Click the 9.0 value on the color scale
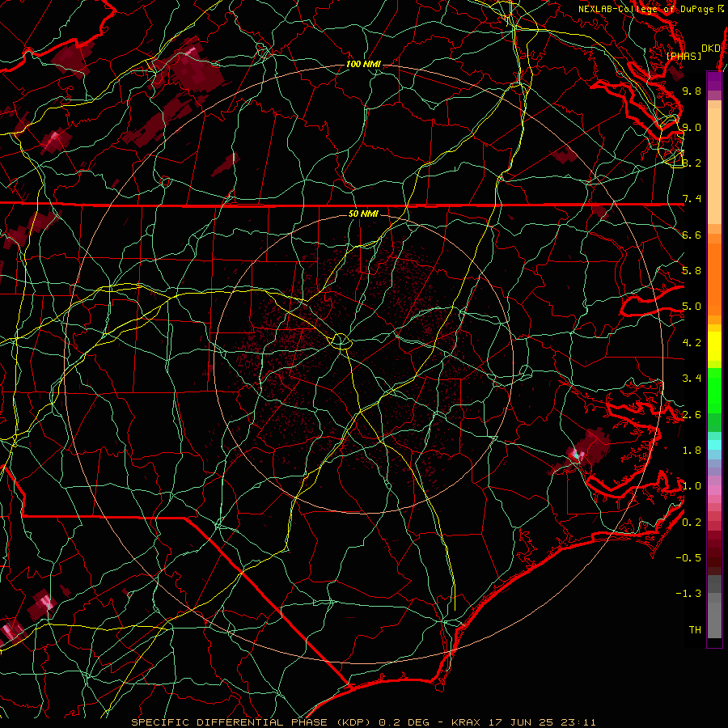Screen dimensions: 728x728 692,127
